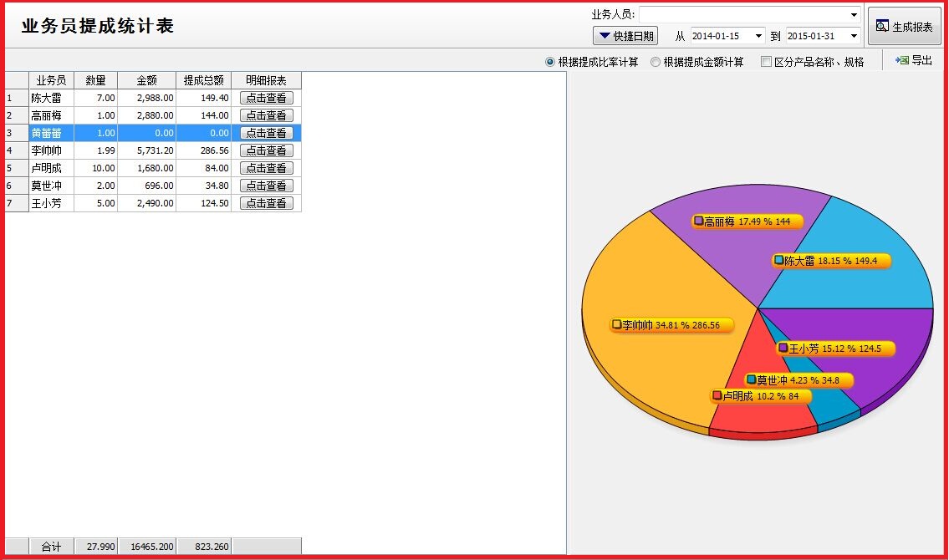949x560 pixels.
Task: Click the 生成报表 button
Action: coord(904,26)
